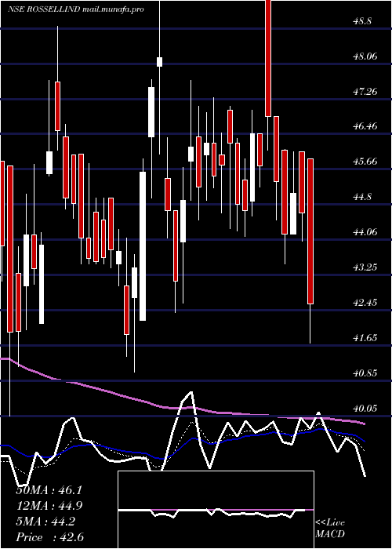Select the 48.8 price axis label
Screen dimensions: 392x549
[361, 21]
